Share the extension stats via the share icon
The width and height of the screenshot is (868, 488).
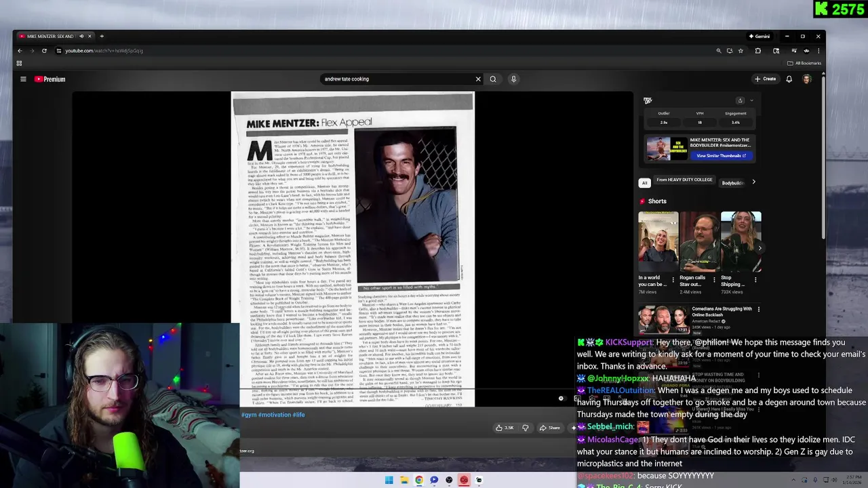click(740, 100)
